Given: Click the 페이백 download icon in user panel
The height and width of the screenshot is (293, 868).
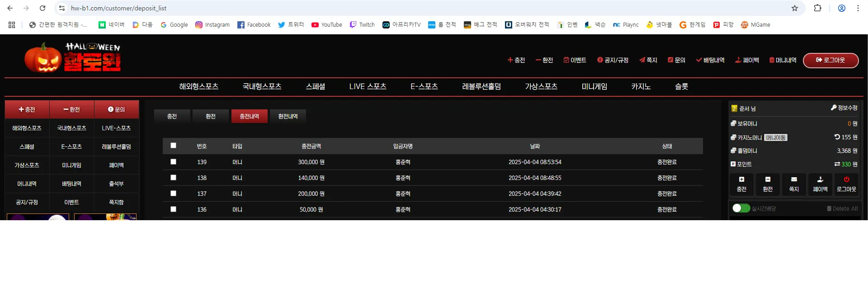Looking at the screenshot, I should [x=820, y=180].
